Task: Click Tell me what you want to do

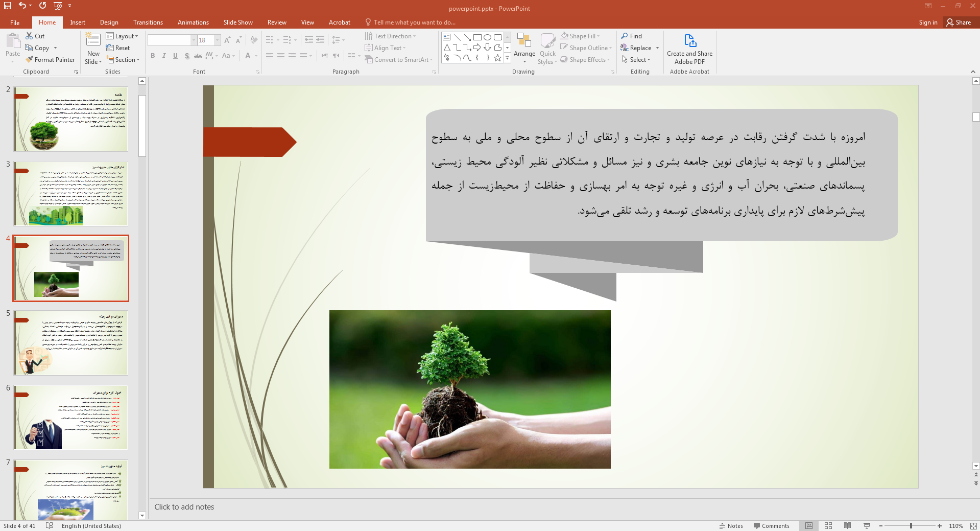Action: (x=410, y=22)
